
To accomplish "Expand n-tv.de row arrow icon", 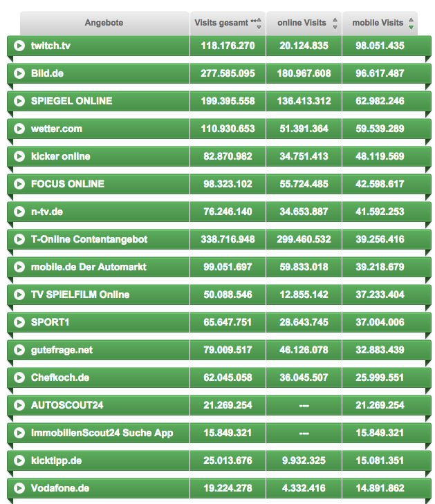I will (19, 212).
